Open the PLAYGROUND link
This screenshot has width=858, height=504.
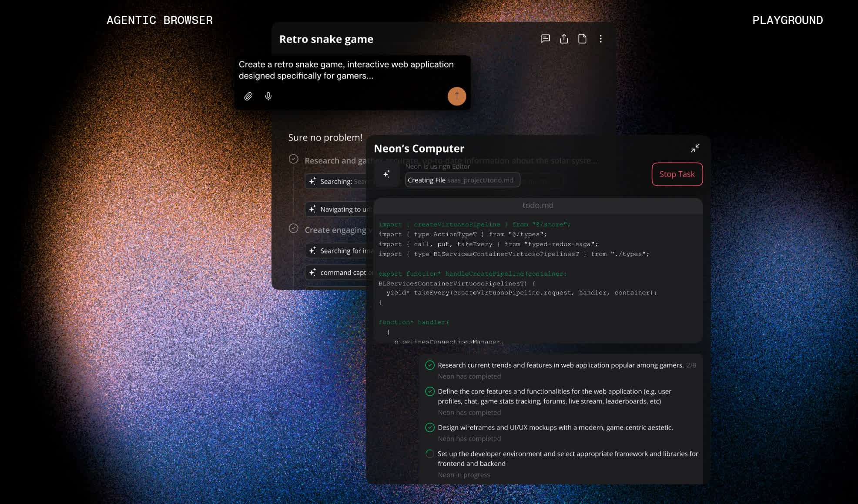[788, 20]
